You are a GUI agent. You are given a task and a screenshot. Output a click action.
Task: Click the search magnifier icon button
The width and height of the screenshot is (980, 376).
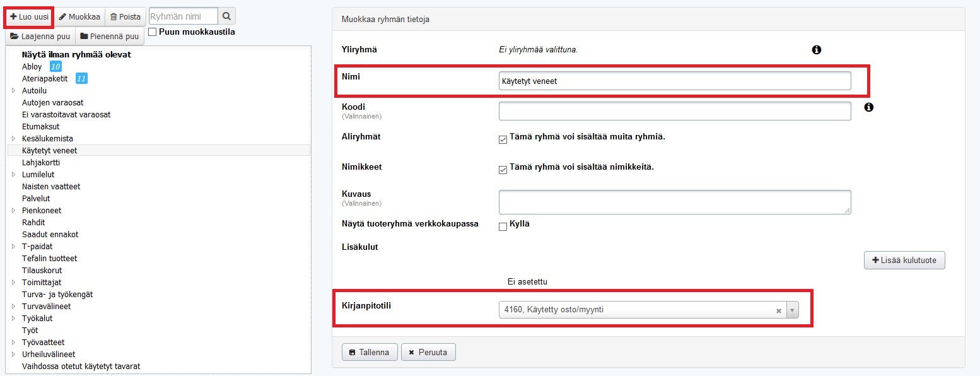point(227,16)
